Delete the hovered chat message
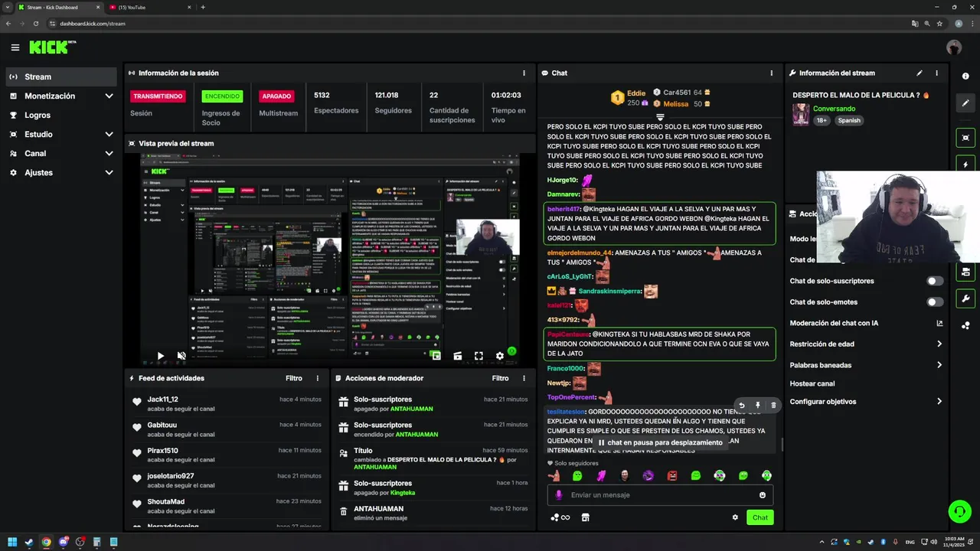980x551 pixels. 773,406
